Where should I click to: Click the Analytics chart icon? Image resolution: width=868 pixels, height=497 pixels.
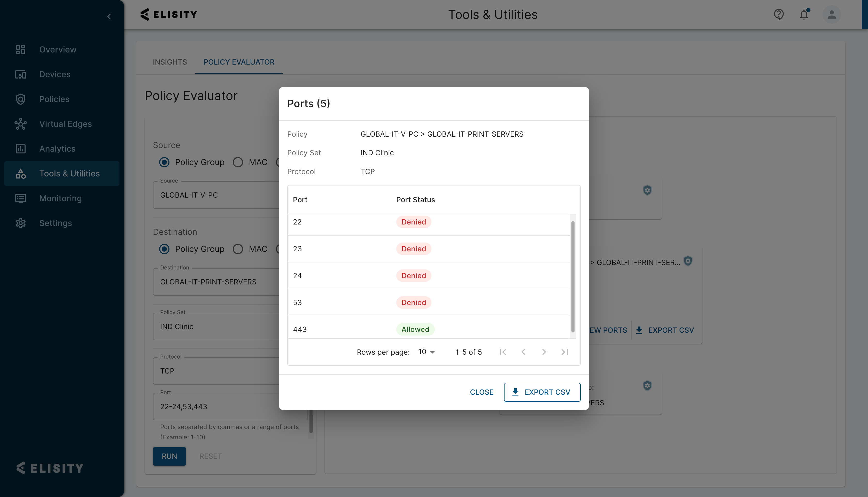pos(20,149)
